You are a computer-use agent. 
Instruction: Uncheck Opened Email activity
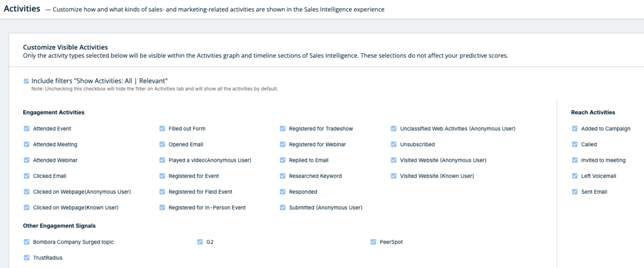coord(162,145)
